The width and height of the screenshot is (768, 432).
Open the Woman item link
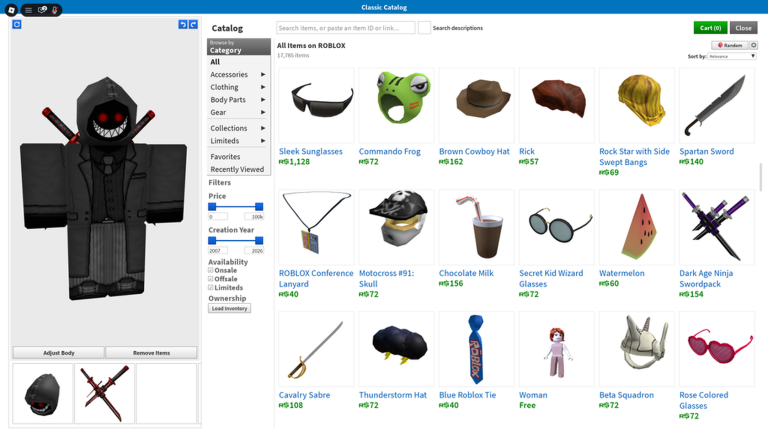(x=533, y=395)
